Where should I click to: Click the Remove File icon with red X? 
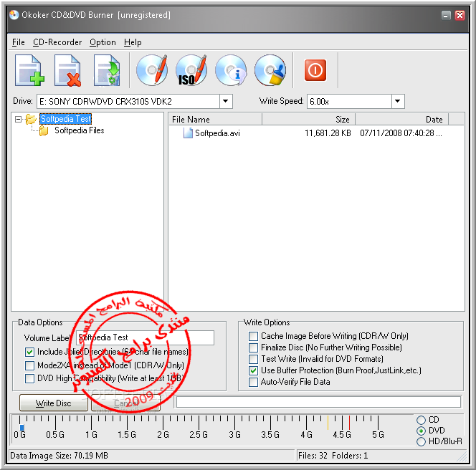click(67, 70)
